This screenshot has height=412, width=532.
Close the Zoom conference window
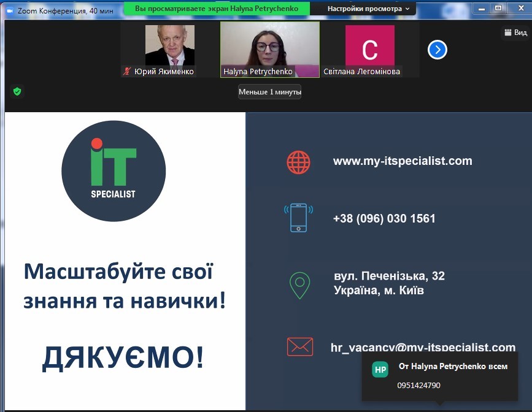[x=521, y=9]
